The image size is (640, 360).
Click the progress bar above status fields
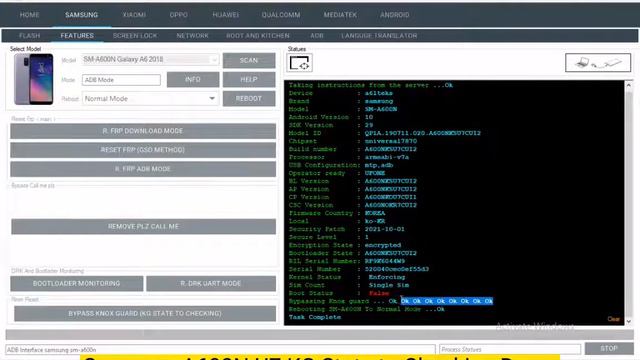(320, 334)
